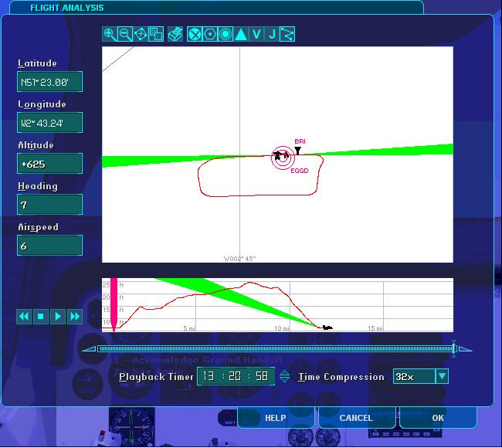Click the 5 mi profile distance label
This screenshot has width=502, height=448.
(x=189, y=328)
